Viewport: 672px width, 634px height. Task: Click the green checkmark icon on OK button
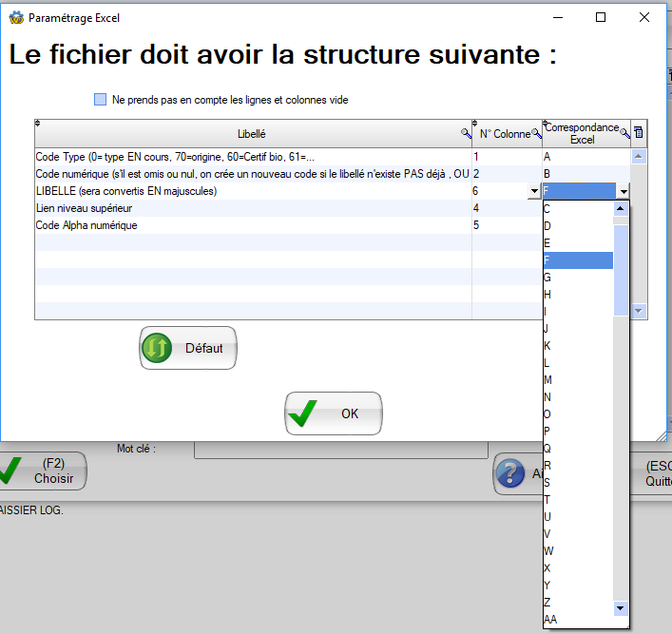point(303,414)
